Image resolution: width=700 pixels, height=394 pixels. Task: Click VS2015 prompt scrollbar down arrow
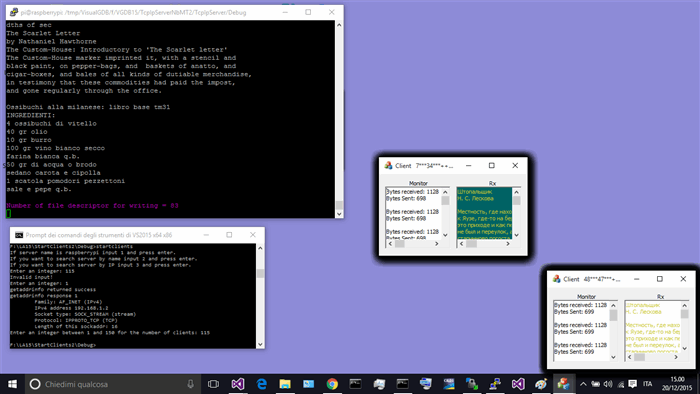coord(260,344)
